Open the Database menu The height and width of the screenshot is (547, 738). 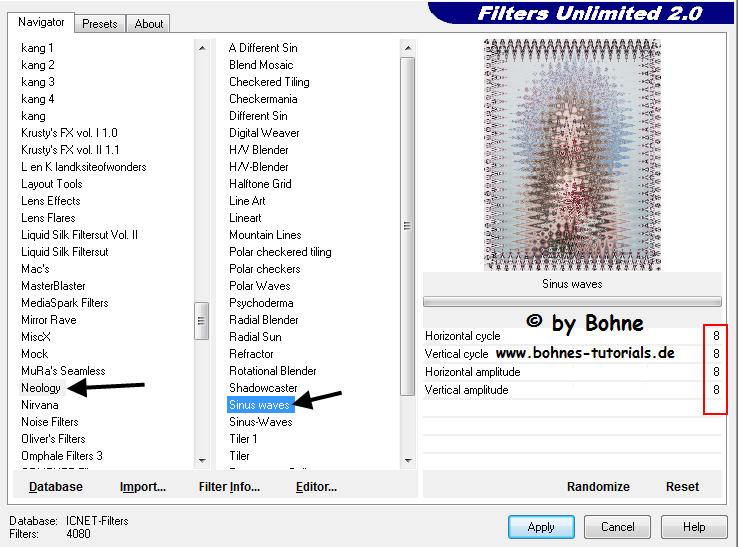click(x=56, y=487)
